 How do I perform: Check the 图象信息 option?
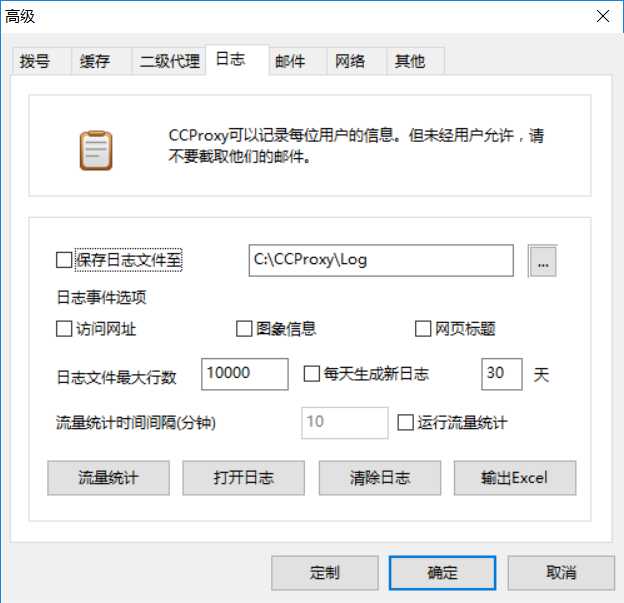pos(244,329)
